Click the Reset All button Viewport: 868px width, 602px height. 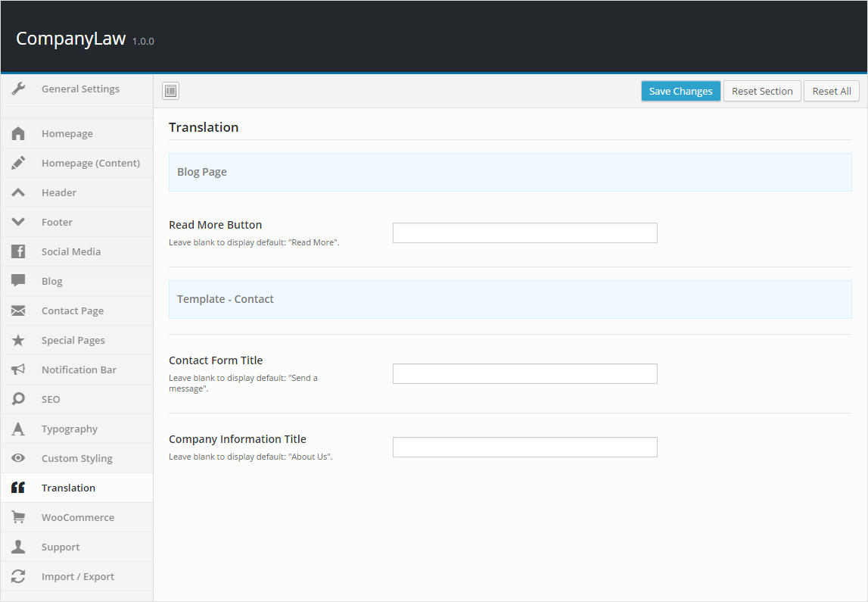(x=831, y=92)
